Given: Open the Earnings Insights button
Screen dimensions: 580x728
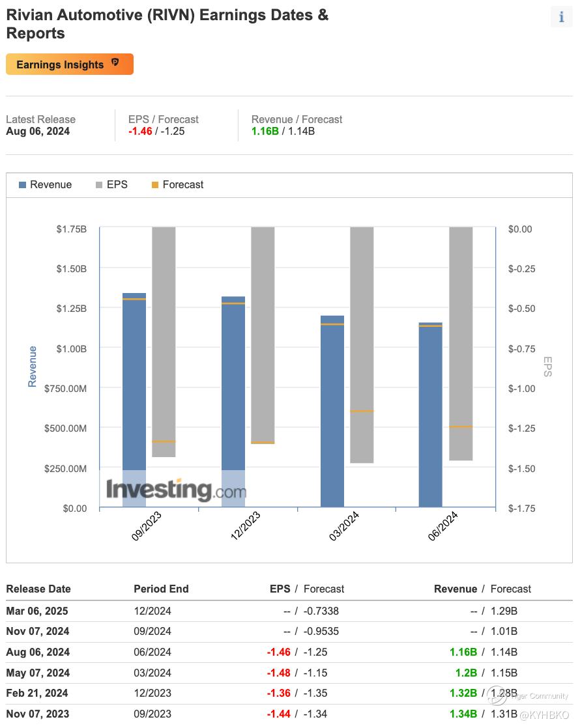Looking at the screenshot, I should click(x=70, y=64).
